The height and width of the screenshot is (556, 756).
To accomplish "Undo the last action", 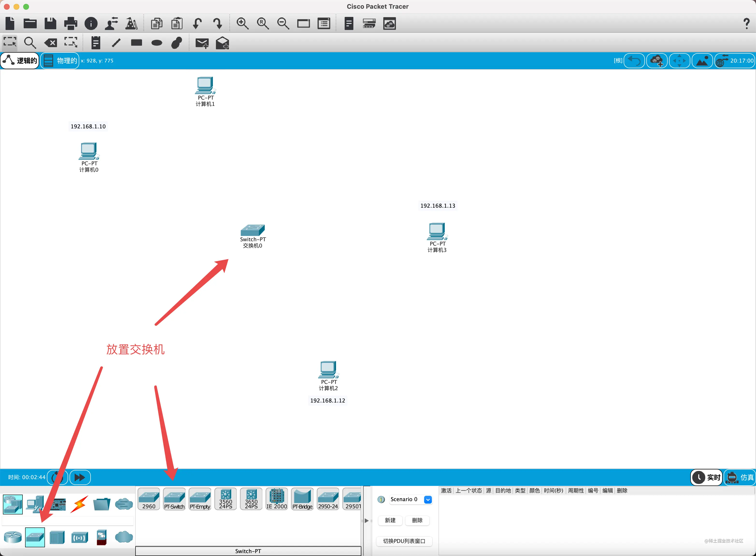I will point(197,23).
